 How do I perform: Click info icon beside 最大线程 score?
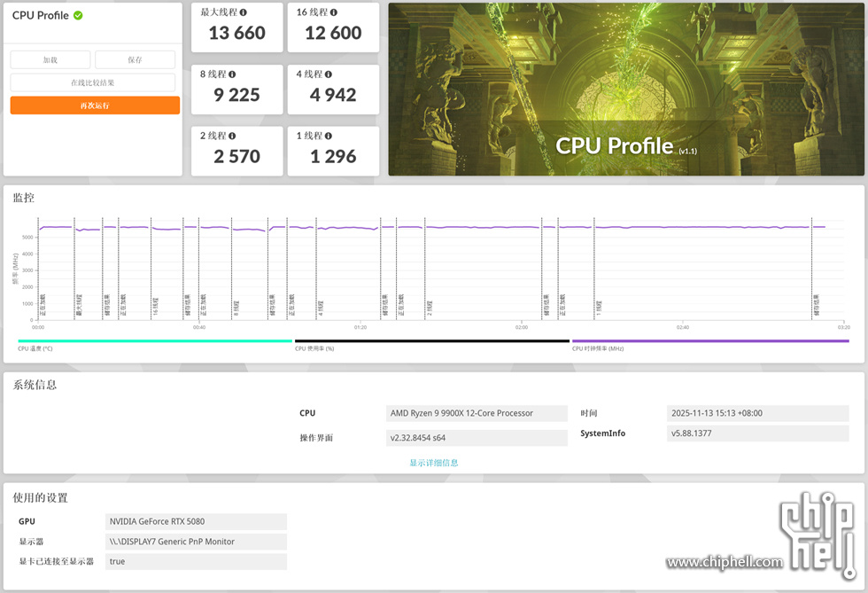(244, 13)
